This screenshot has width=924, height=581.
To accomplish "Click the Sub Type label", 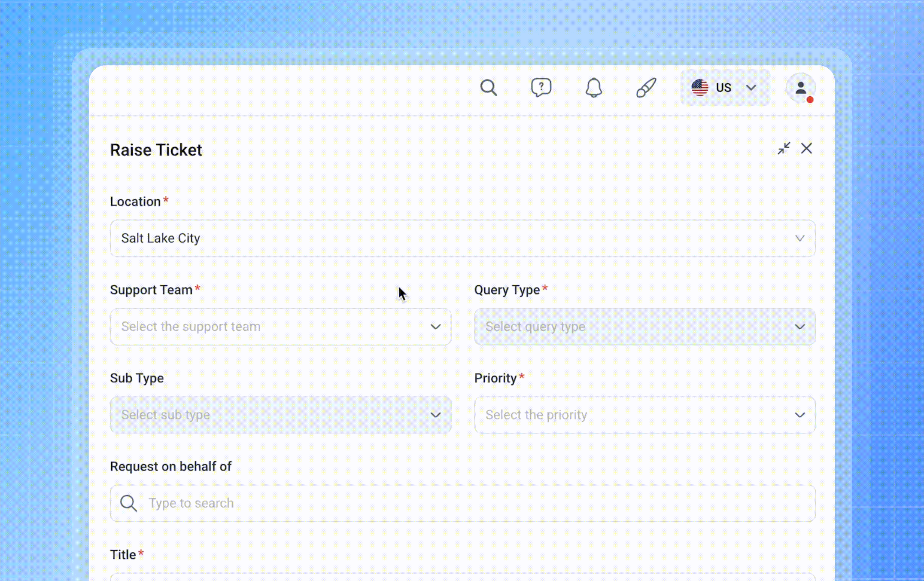I will click(x=137, y=378).
